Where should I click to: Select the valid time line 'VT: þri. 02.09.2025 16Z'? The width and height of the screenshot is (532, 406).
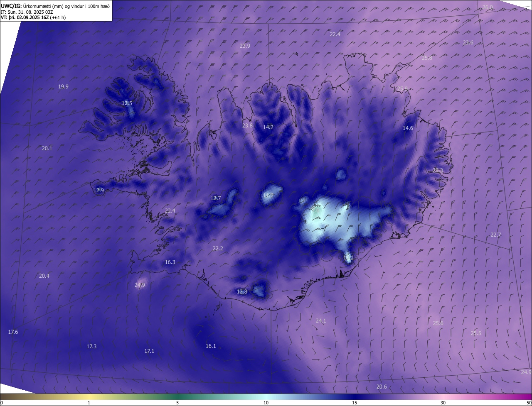25,17
